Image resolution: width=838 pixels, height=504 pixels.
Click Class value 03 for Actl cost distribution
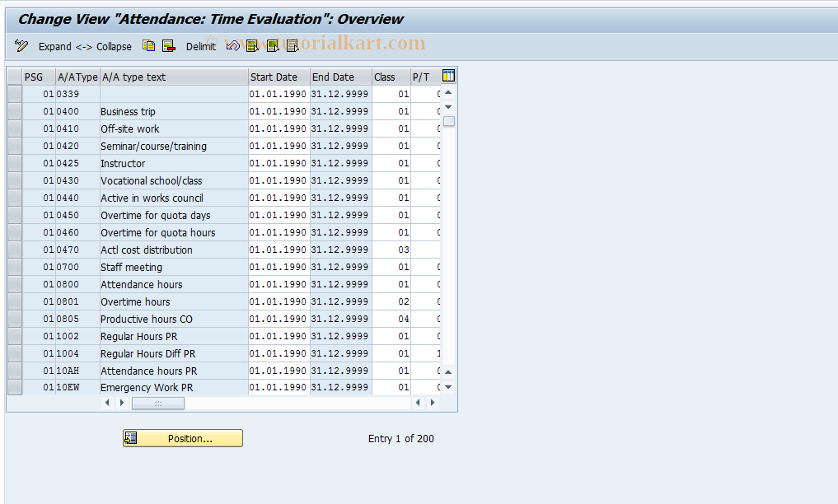pyautogui.click(x=391, y=250)
